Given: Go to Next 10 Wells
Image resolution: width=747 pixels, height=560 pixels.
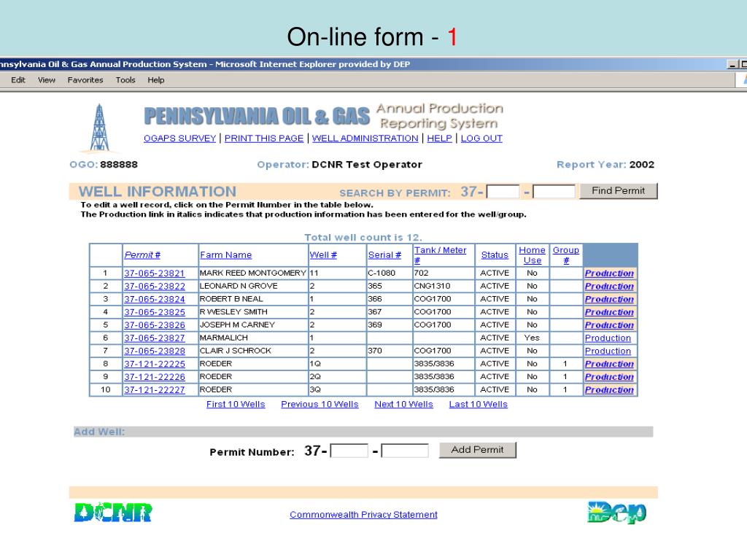Looking at the screenshot, I should coord(403,404).
